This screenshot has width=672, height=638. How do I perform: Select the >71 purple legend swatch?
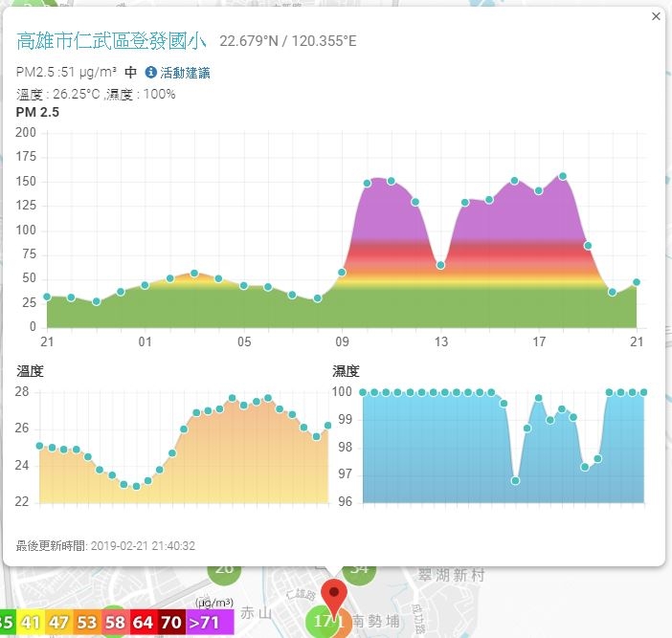210,622
